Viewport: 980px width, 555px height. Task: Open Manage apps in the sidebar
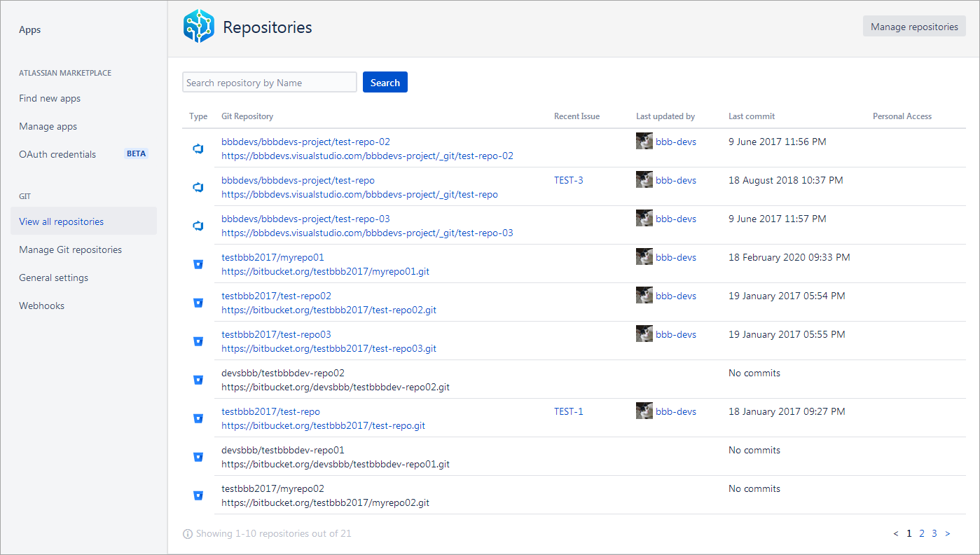48,126
